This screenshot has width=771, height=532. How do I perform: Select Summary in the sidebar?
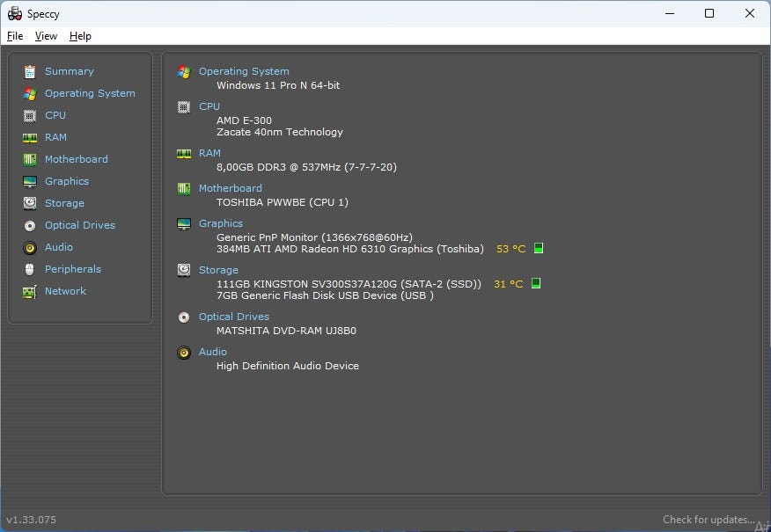pyautogui.click(x=70, y=71)
